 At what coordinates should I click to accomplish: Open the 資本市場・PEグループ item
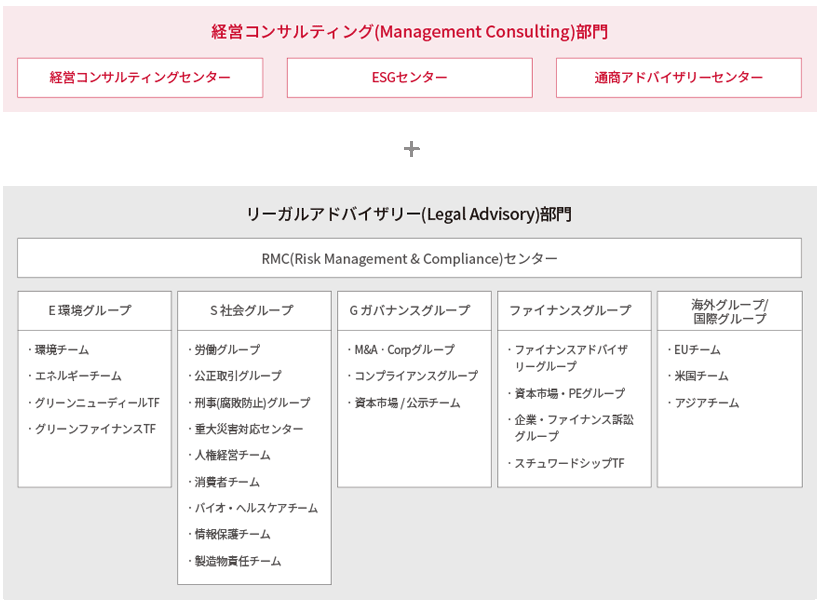point(569,393)
